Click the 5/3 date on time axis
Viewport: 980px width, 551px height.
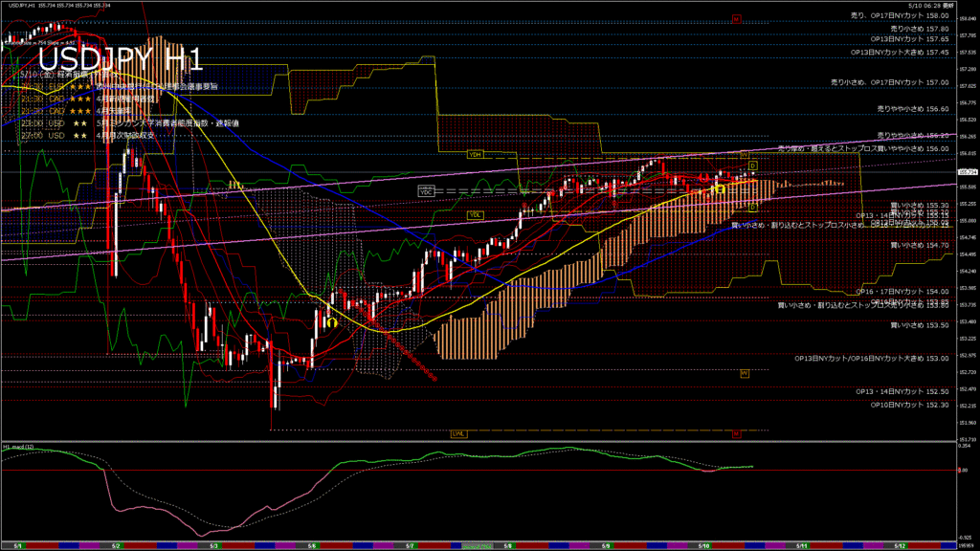click(213, 545)
